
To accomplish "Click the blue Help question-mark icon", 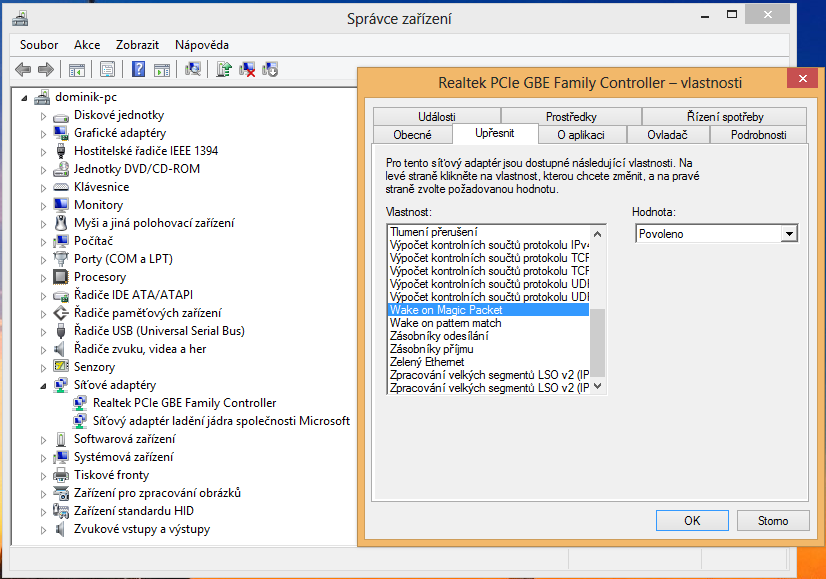I will pyautogui.click(x=138, y=69).
